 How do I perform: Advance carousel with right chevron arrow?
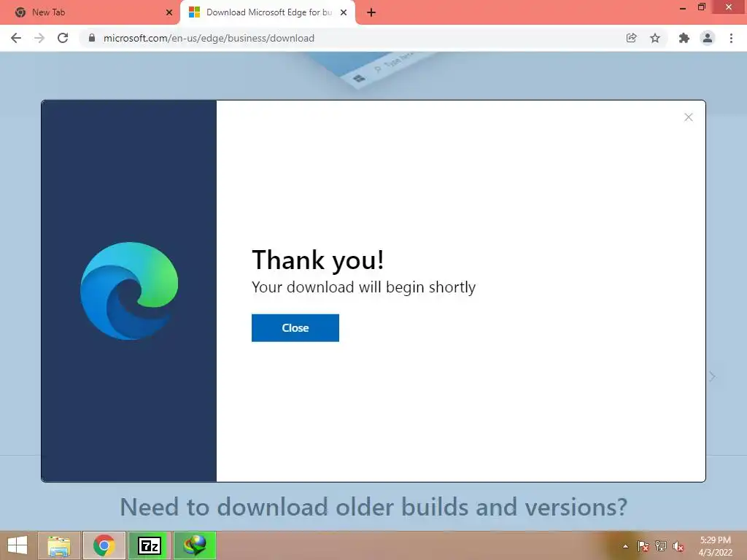[712, 377]
